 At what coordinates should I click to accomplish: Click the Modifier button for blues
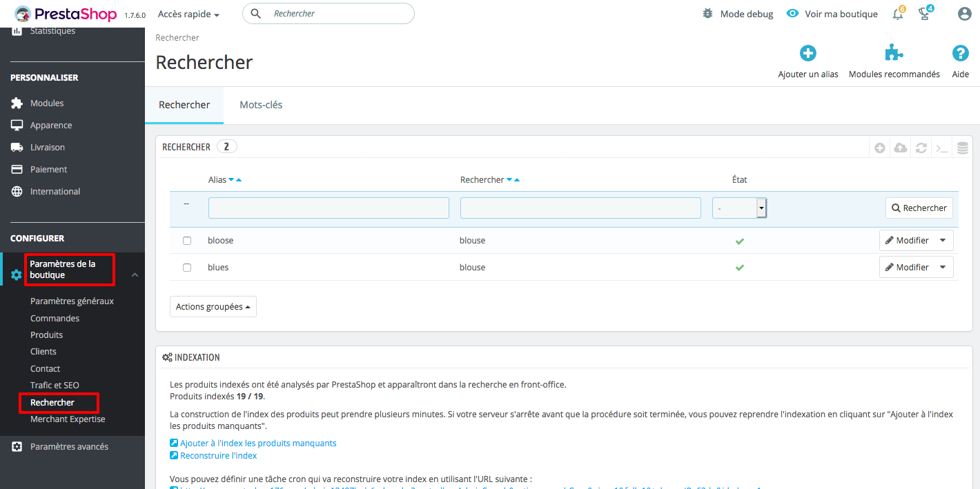907,268
